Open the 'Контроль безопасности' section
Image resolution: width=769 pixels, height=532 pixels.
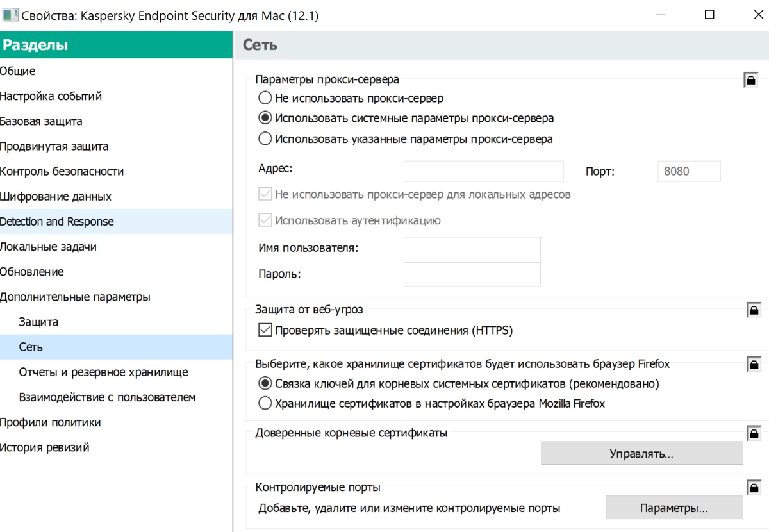pyautogui.click(x=116, y=171)
